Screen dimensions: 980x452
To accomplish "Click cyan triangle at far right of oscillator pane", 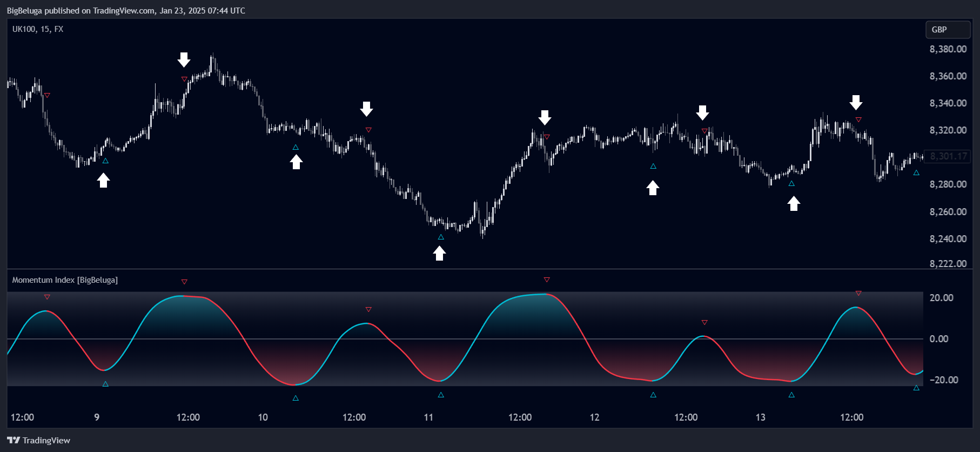I will 916,388.
